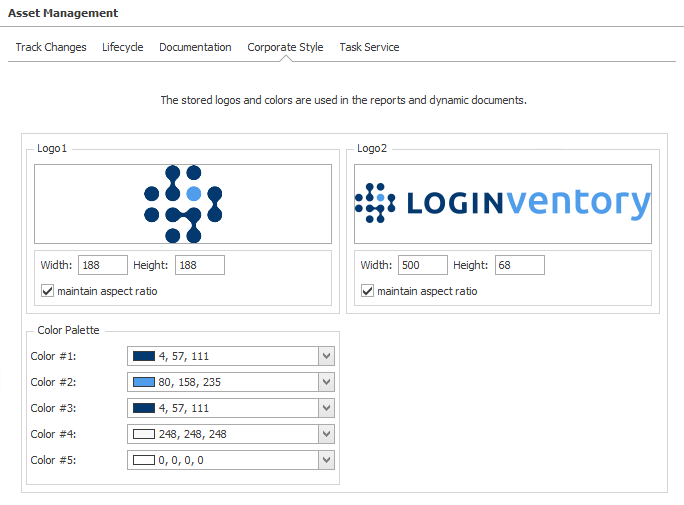684x505 pixels.
Task: Expand the Color #5 dropdown arrow
Action: click(x=326, y=460)
